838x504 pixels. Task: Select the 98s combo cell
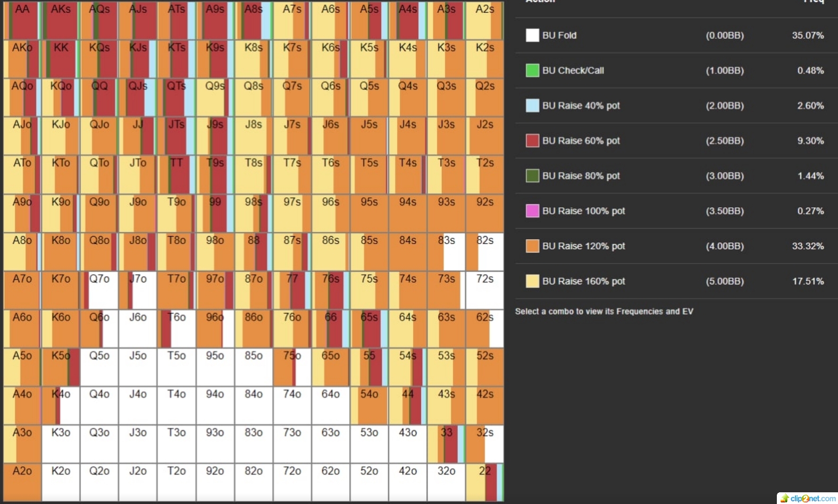[x=254, y=213]
